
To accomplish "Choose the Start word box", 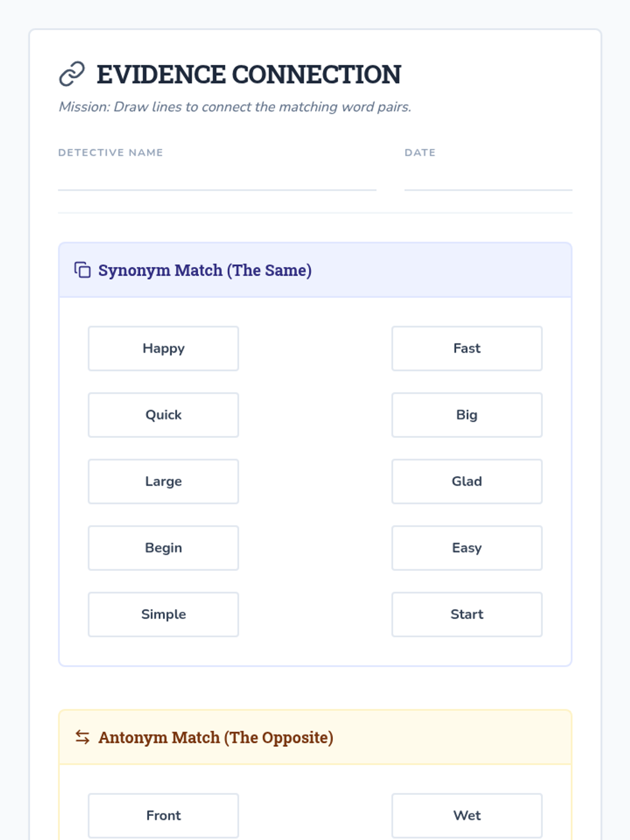I will 467,614.
